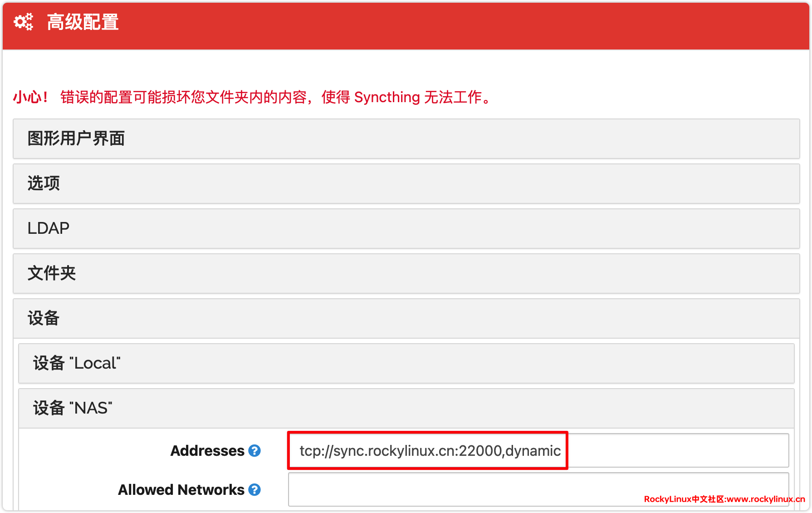This screenshot has height=513, width=812.
Task: Place cursor on "dynamic" in Addresses
Action: point(533,451)
